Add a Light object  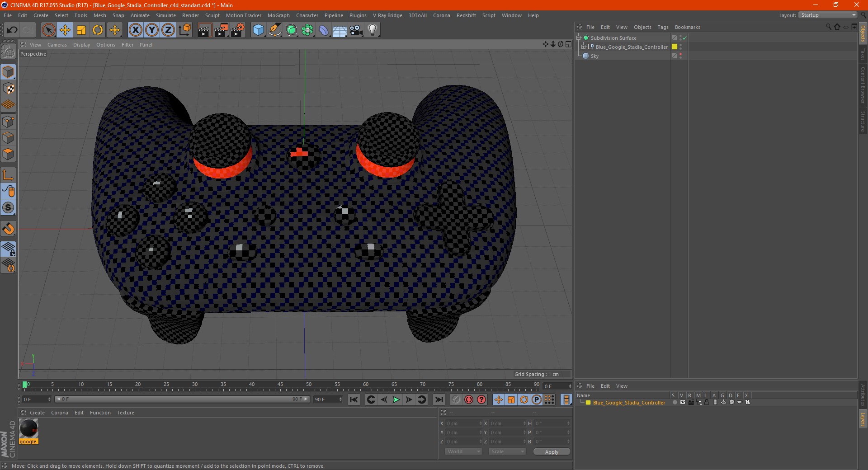373,30
